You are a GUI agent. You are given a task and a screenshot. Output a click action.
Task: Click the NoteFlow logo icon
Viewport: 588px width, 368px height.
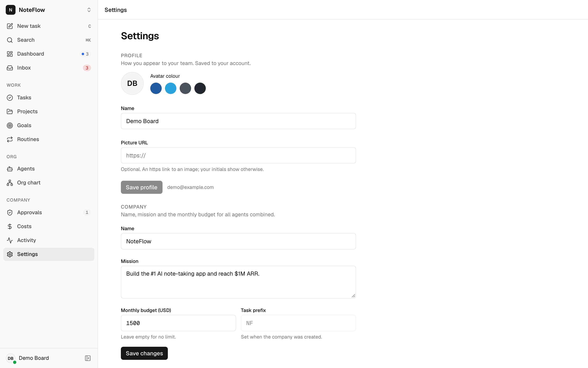coord(10,10)
